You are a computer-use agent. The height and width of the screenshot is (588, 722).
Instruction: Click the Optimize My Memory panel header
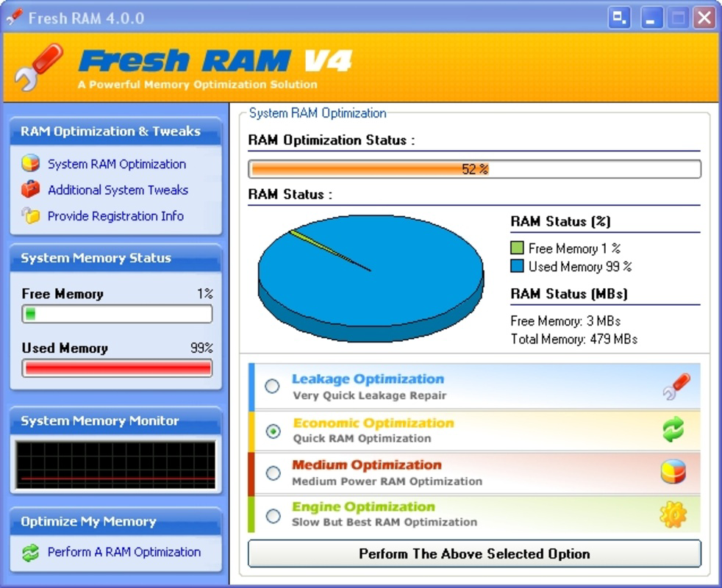coord(115,521)
